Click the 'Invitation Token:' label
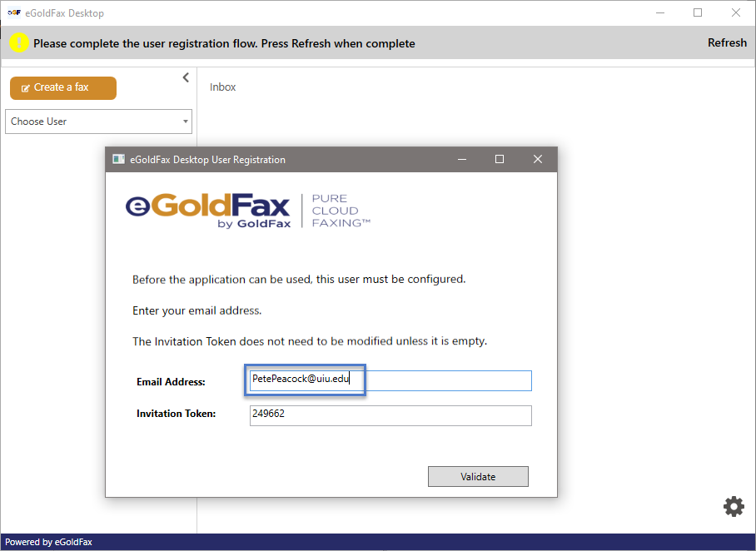The height and width of the screenshot is (551, 756). point(176,414)
